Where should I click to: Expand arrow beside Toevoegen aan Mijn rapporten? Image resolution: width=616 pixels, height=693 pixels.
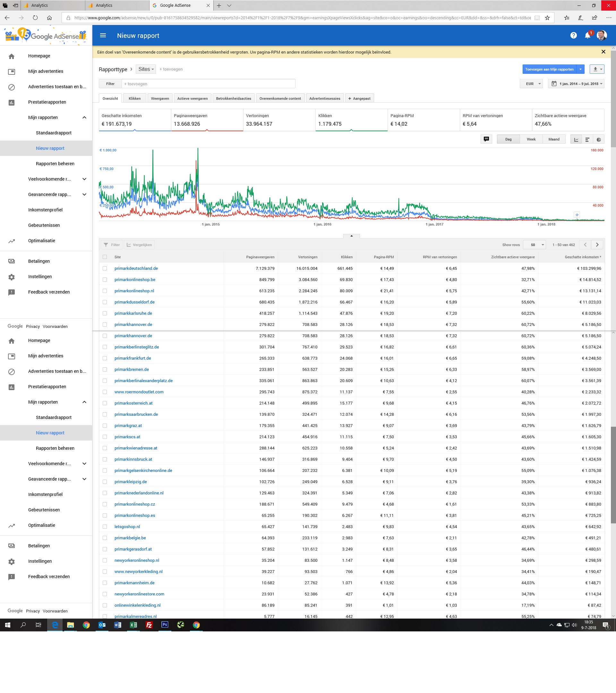click(x=580, y=69)
